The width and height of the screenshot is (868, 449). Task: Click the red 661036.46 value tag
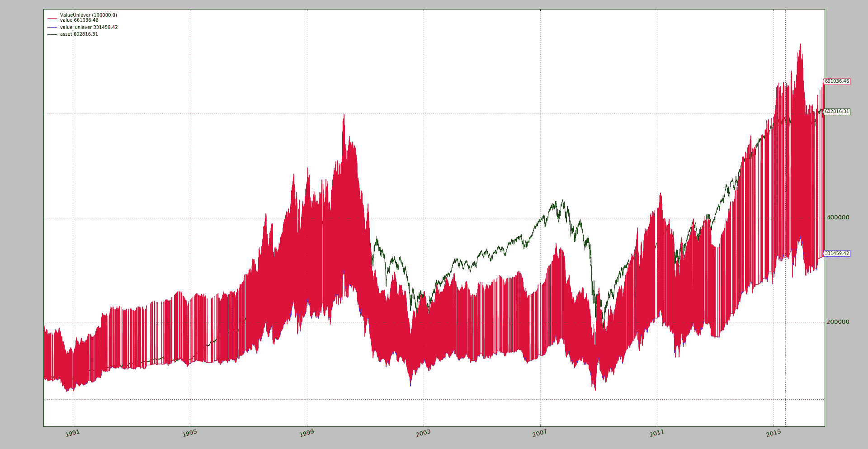pyautogui.click(x=837, y=81)
